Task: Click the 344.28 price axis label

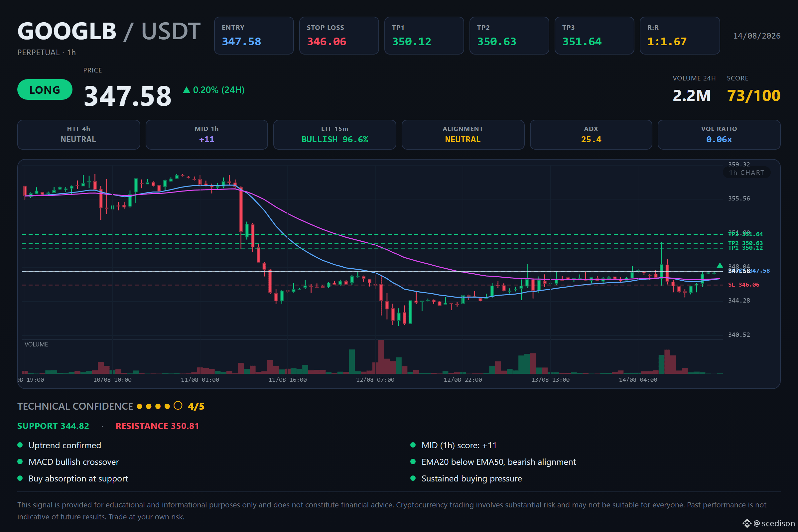Action: point(739,300)
